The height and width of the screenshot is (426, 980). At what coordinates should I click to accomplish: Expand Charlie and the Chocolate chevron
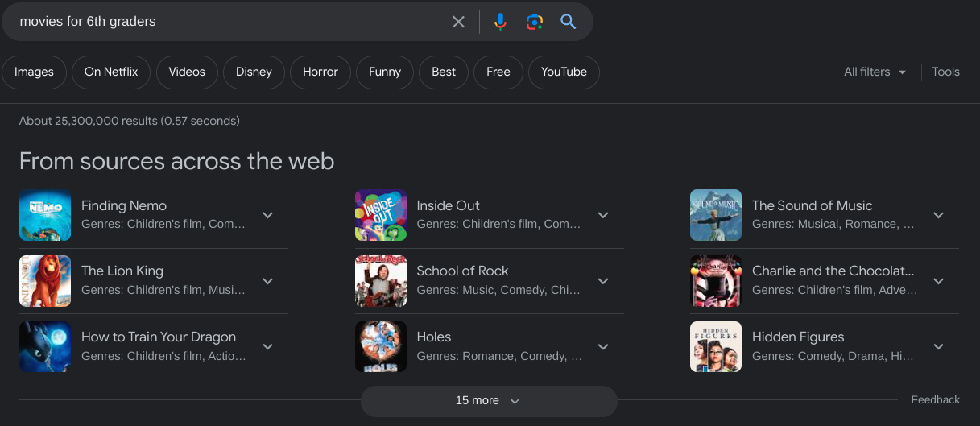pos(938,281)
